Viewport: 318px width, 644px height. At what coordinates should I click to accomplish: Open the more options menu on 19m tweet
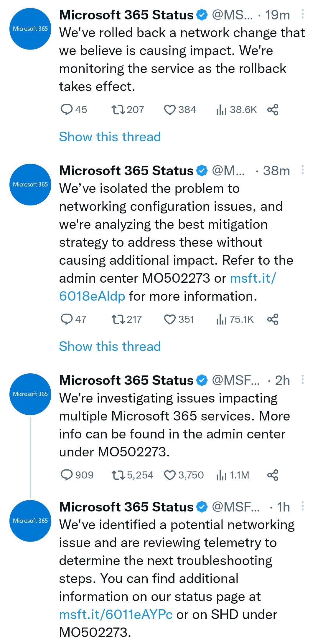coord(302,14)
